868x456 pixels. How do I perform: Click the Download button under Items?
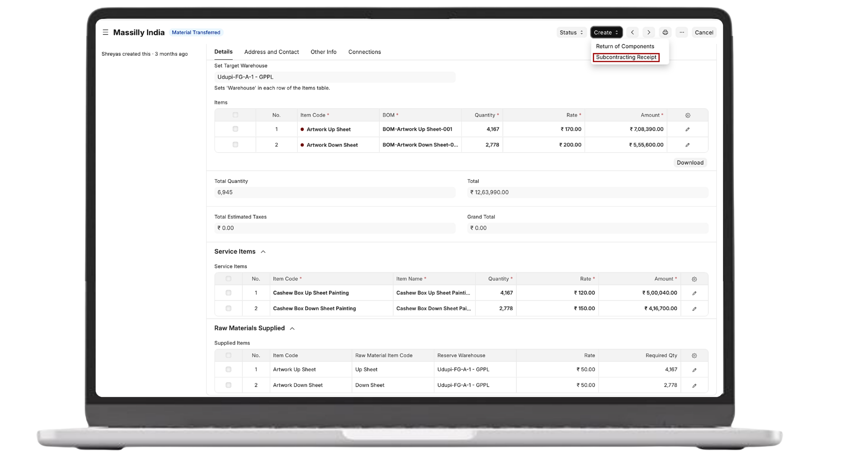tap(690, 162)
